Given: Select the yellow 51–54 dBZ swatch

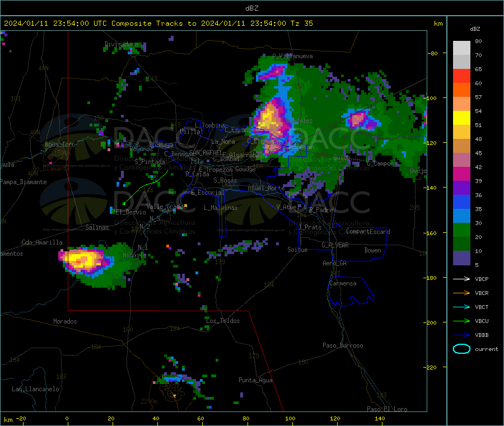Looking at the screenshot, I should click(x=461, y=118).
